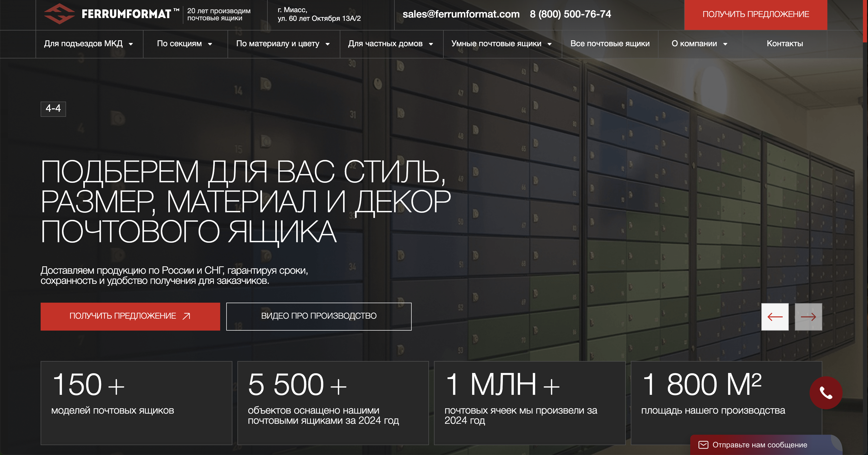Go to previous slide with left arrow

coord(775,317)
